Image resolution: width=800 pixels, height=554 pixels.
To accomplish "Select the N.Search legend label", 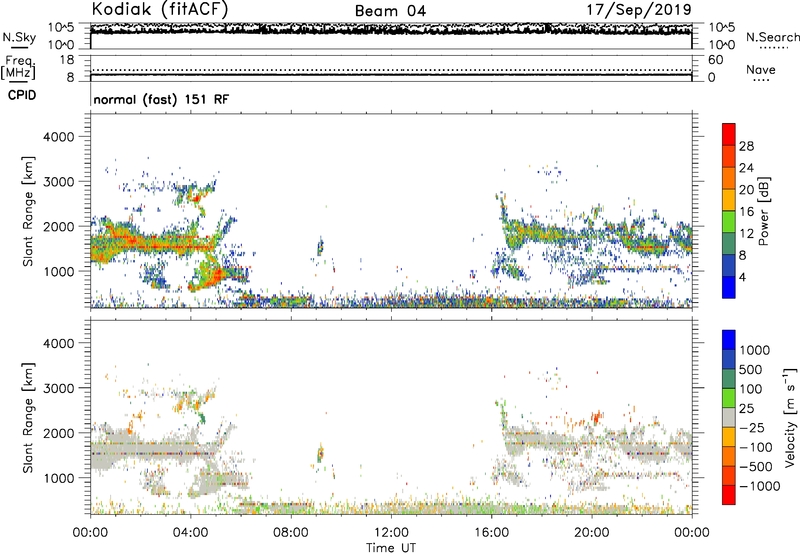I will pyautogui.click(x=772, y=37).
